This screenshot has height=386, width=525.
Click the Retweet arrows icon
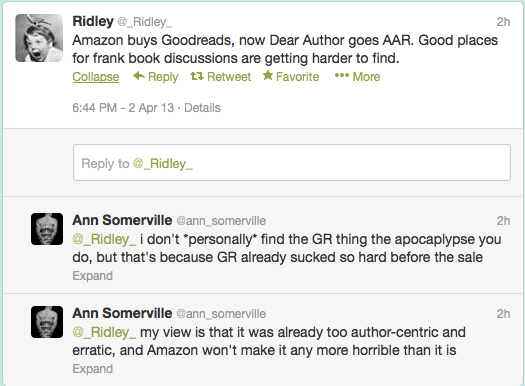point(197,76)
